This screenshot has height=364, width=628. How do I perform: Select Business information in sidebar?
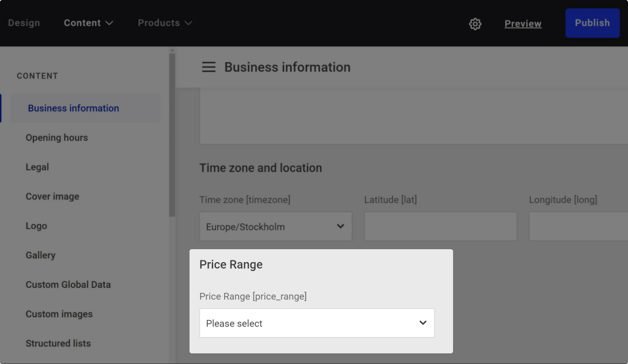[85, 109]
